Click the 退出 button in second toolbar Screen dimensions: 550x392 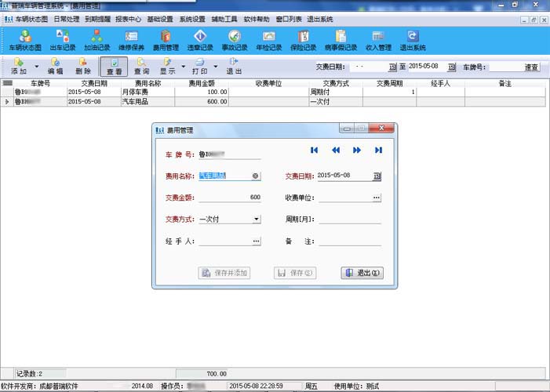234,67
